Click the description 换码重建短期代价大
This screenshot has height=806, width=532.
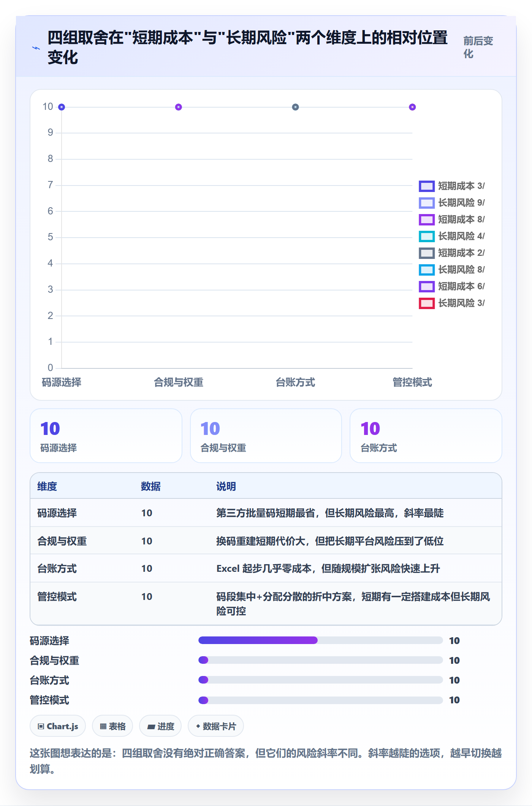coord(330,541)
